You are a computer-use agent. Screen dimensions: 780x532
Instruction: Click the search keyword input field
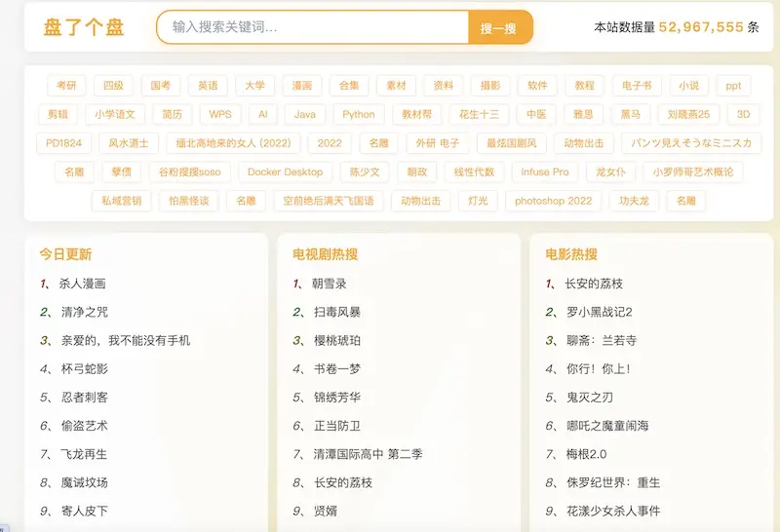pos(312,27)
